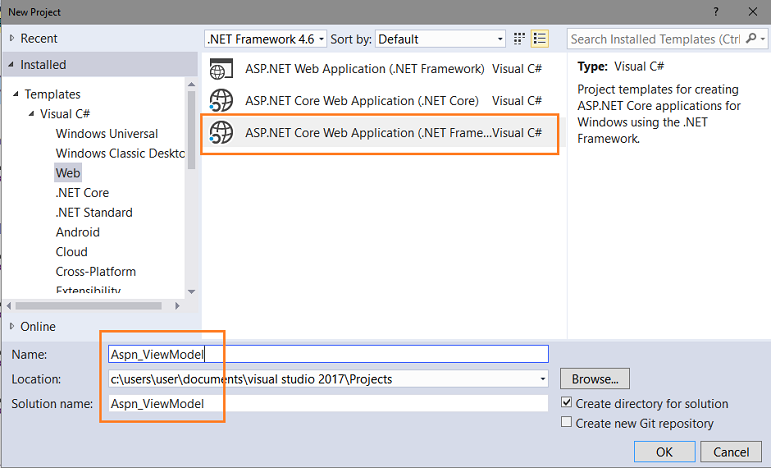The height and width of the screenshot is (468, 771).
Task: Click the tree scrollbar up arrow
Action: [191, 85]
